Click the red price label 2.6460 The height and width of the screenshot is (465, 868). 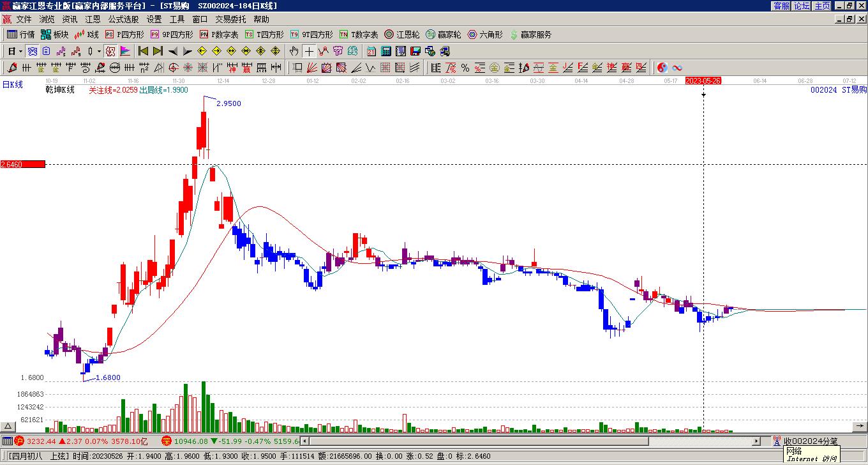pyautogui.click(x=23, y=165)
